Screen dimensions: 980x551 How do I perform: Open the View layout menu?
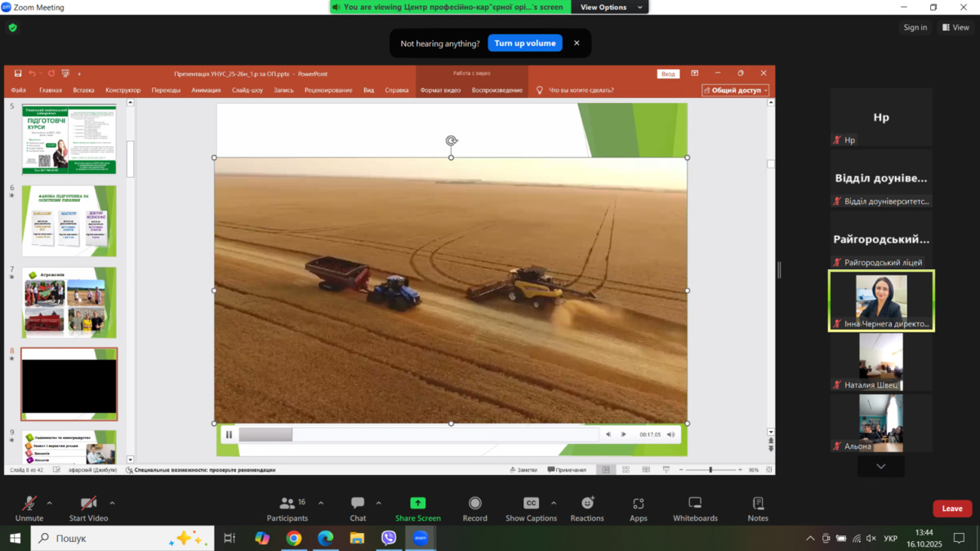click(955, 28)
